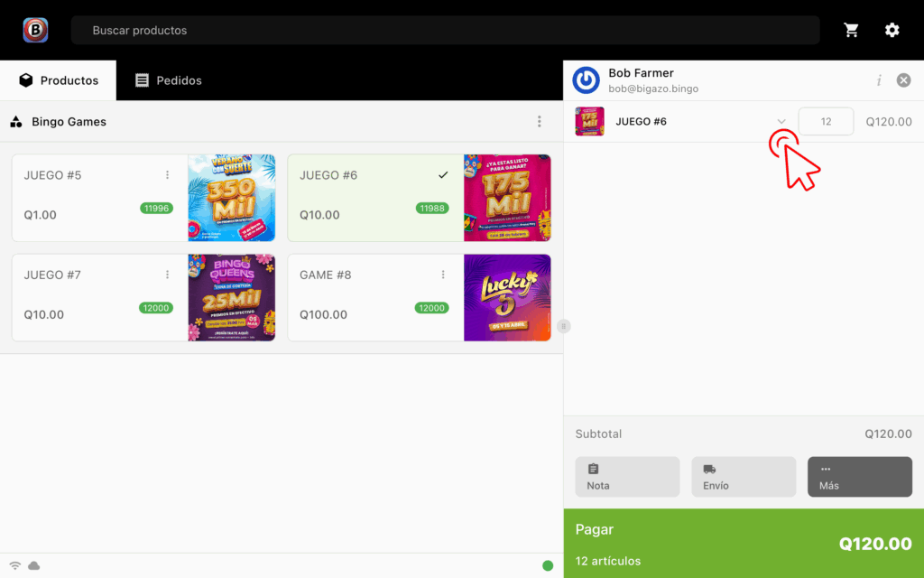The width and height of the screenshot is (924, 578).
Task: Open the shopping cart icon
Action: (851, 30)
